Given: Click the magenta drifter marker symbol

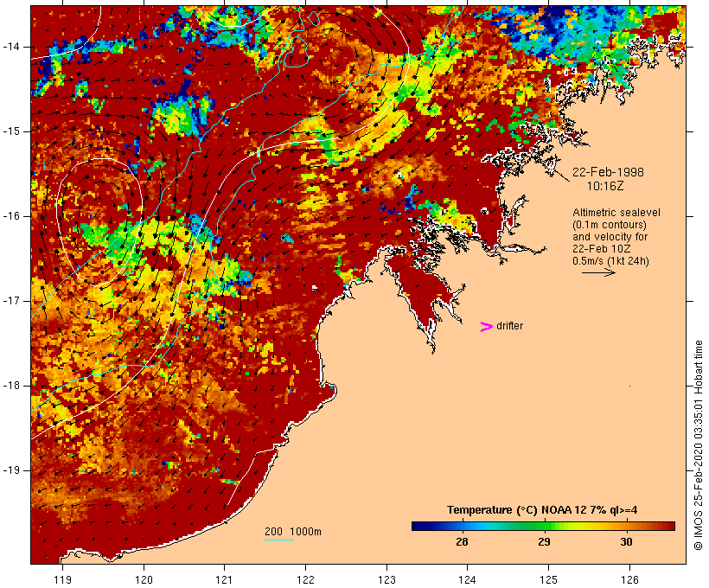Looking at the screenshot, I should coord(486,327).
